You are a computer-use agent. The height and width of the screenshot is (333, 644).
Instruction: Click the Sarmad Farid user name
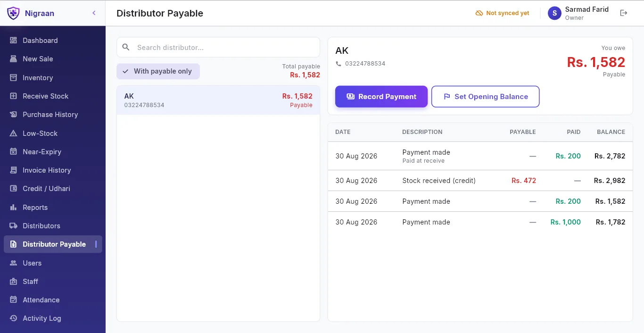(x=587, y=9)
